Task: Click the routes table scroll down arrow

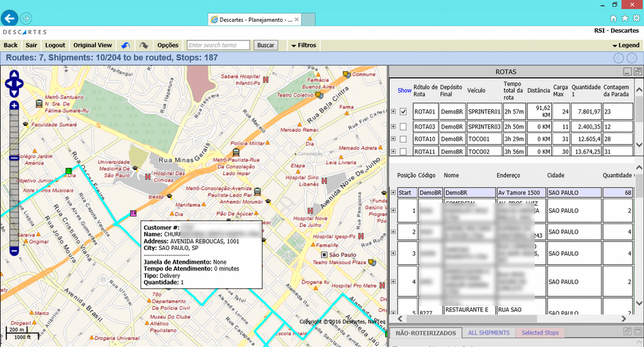Action: [639, 145]
